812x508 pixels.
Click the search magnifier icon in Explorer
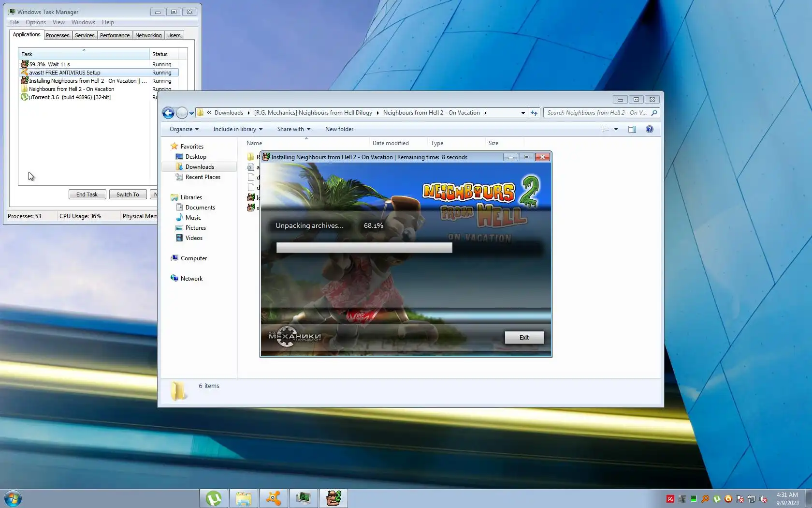pyautogui.click(x=654, y=113)
